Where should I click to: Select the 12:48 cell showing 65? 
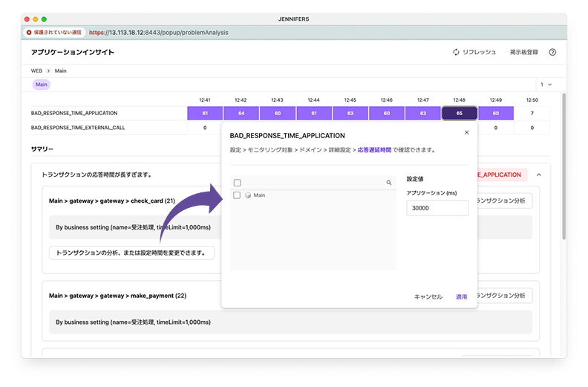coord(460,113)
